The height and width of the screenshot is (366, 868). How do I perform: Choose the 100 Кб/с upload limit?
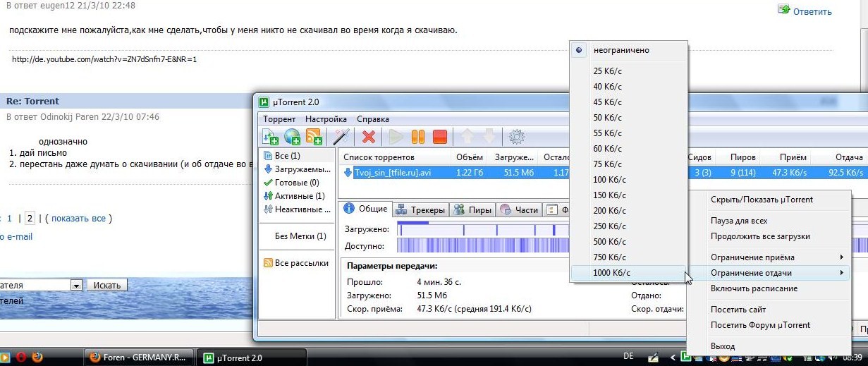[x=629, y=179]
